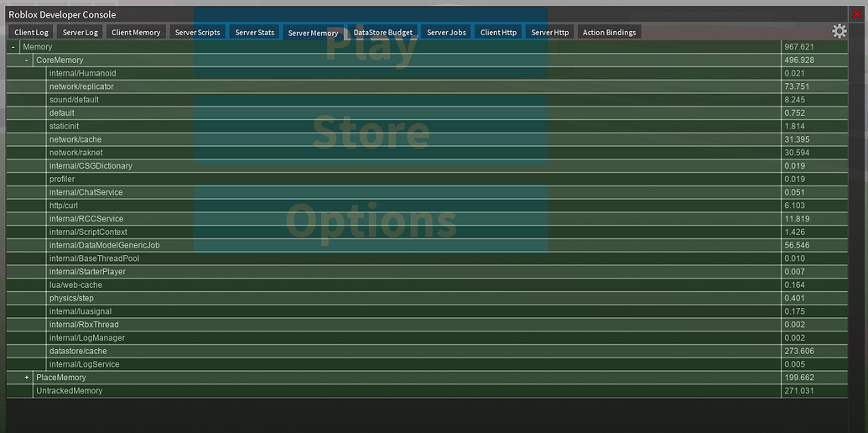Screen dimensions: 868x433
Task: Collapse the Memory root node
Action: click(13, 47)
